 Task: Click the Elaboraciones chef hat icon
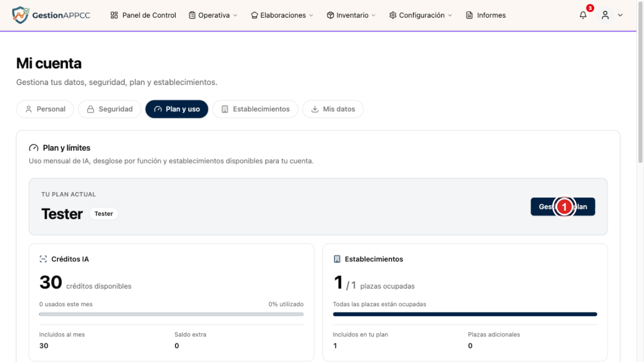pyautogui.click(x=254, y=15)
